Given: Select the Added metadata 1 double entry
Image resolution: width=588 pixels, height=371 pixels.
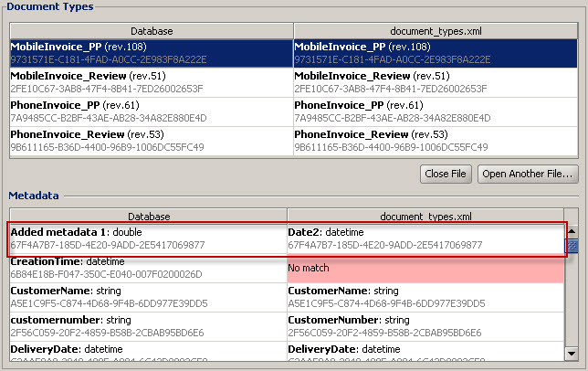Looking at the screenshot, I should pyautogui.click(x=146, y=238).
